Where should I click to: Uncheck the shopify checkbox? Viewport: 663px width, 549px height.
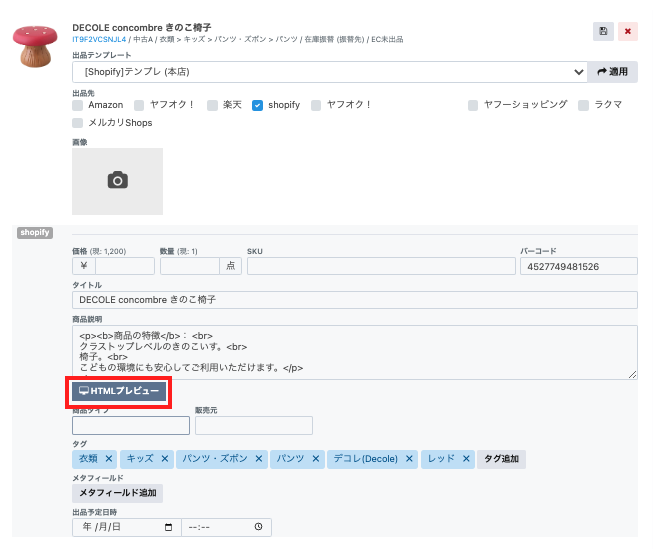point(258,105)
